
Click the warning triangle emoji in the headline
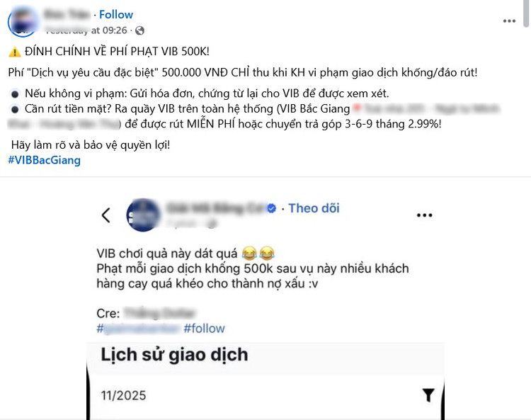point(15,52)
